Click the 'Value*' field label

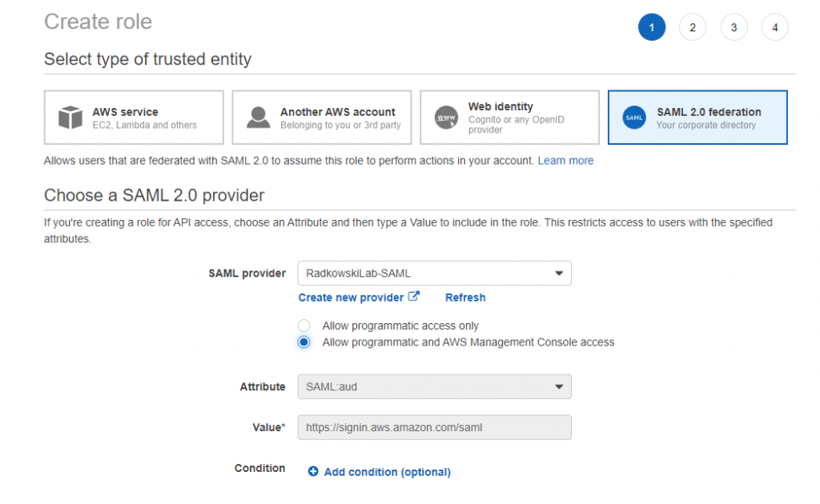click(269, 427)
